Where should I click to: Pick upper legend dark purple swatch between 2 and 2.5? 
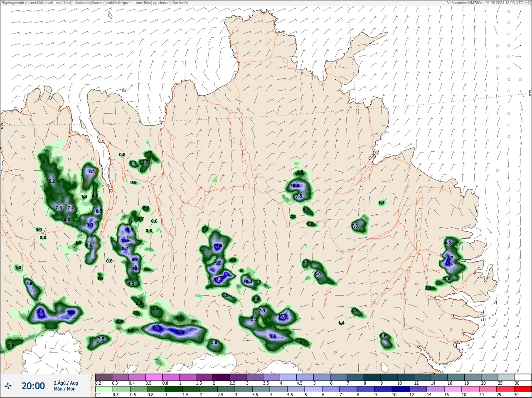coord(221,377)
